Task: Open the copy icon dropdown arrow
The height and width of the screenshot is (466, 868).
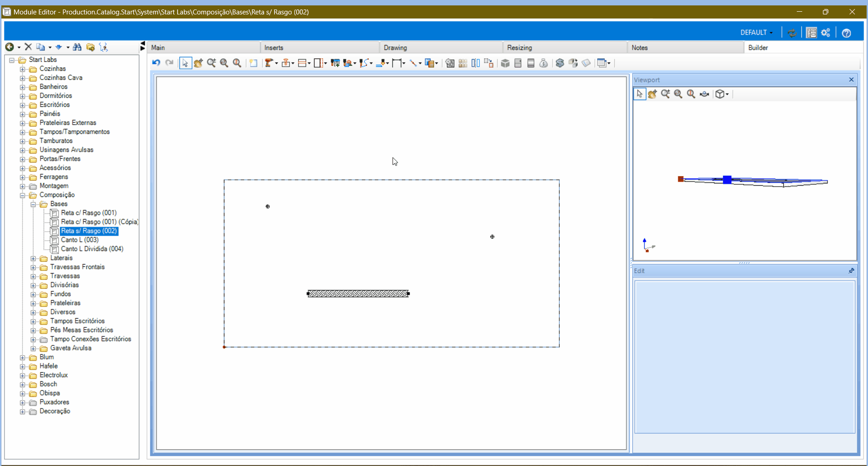Action: [50, 47]
